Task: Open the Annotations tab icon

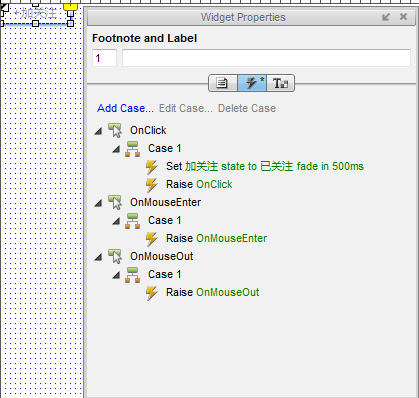Action: pos(222,83)
